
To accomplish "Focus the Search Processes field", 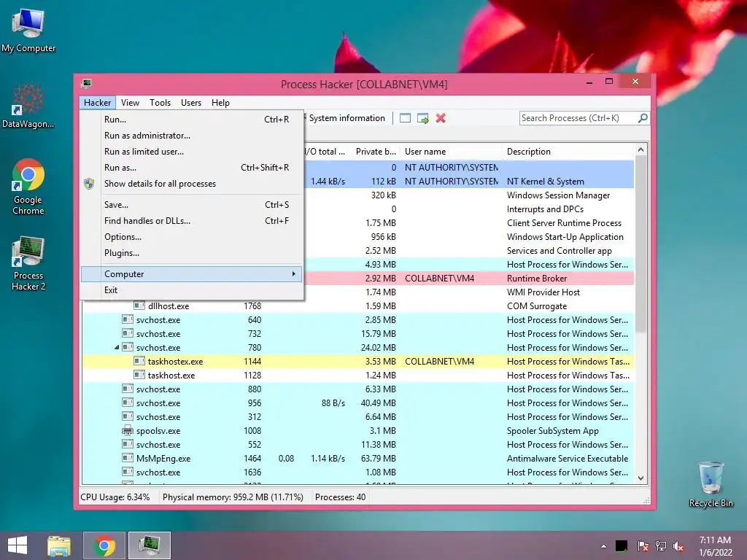I will pyautogui.click(x=578, y=118).
